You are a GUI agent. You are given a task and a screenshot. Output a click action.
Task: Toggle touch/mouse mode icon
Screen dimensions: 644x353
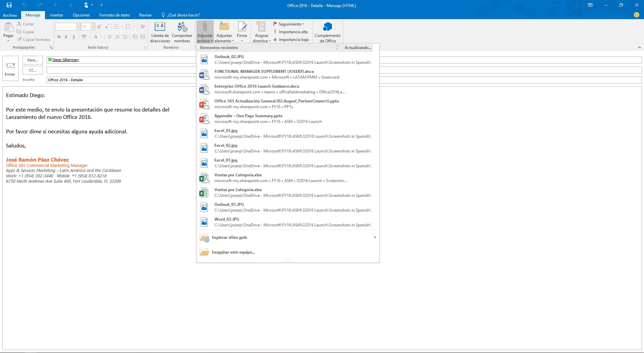tap(87, 5)
